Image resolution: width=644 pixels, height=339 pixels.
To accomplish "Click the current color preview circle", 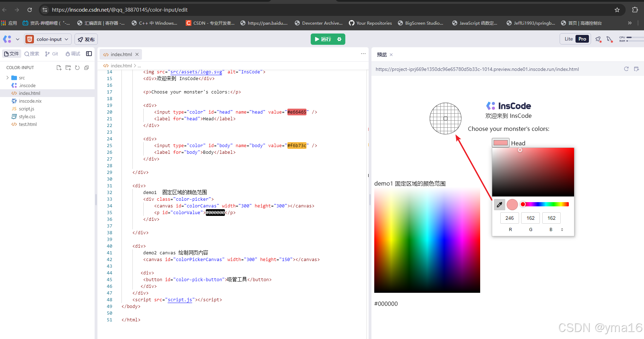I will [512, 205].
